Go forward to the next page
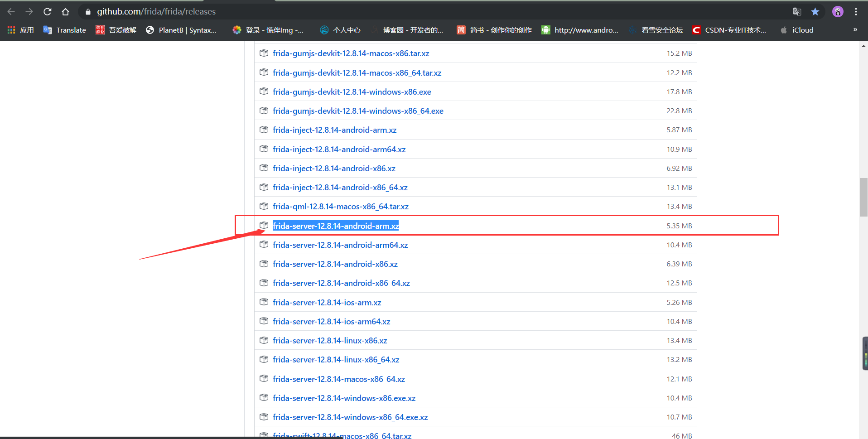This screenshot has width=868, height=439. [29, 12]
